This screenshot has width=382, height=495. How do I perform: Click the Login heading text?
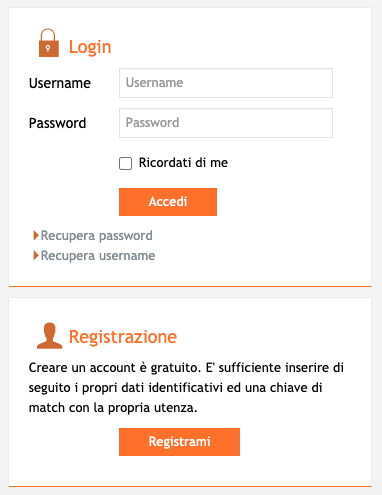(x=90, y=47)
